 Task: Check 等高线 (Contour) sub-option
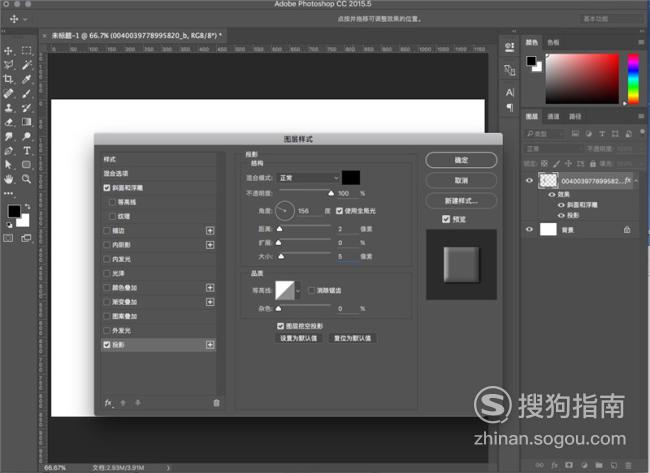coord(112,202)
